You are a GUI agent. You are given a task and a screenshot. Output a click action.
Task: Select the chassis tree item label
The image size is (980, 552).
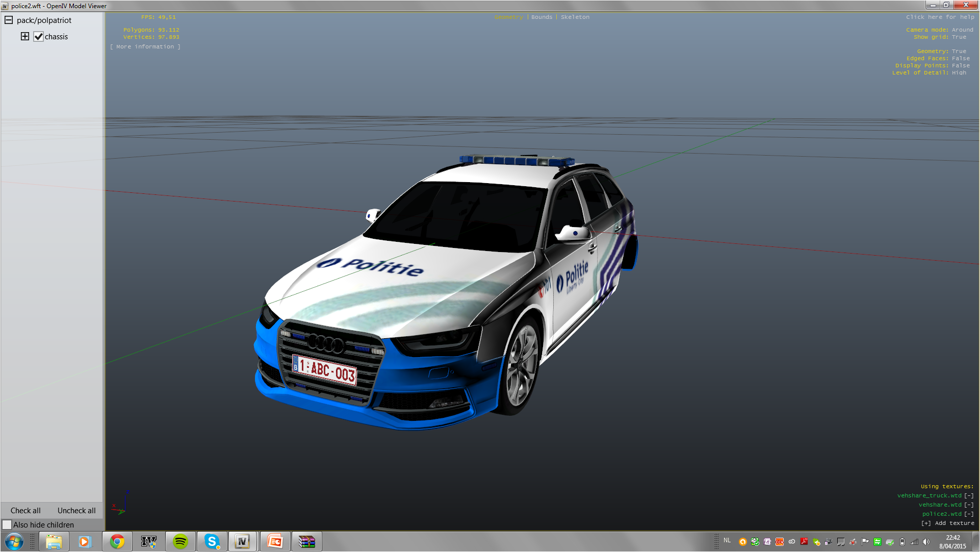point(56,37)
